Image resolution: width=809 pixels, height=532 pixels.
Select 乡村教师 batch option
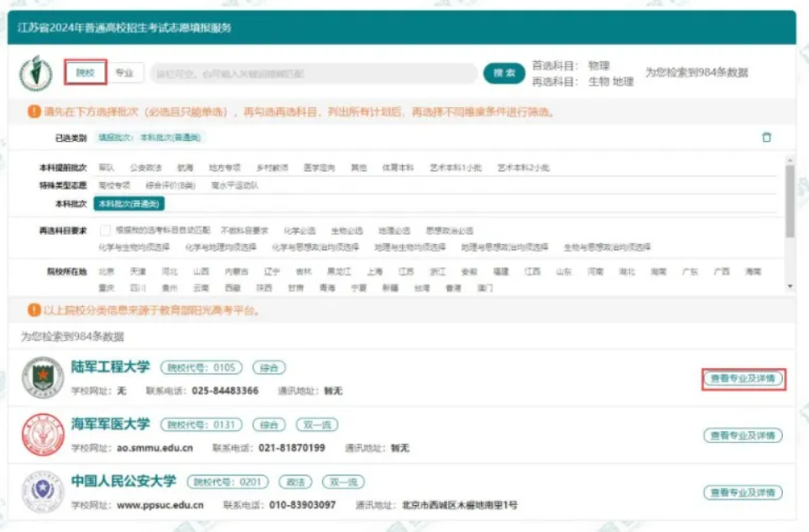272,168
